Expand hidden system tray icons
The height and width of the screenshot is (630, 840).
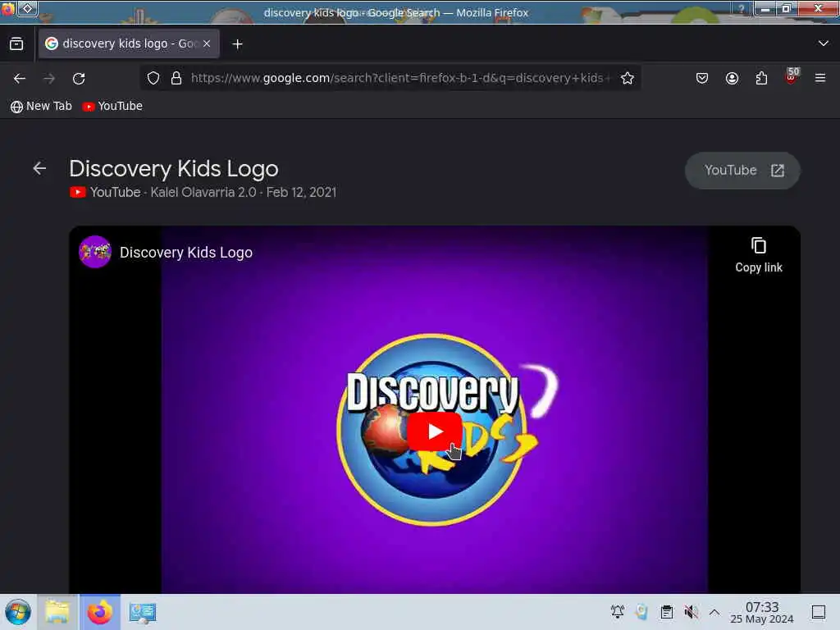pos(714,612)
